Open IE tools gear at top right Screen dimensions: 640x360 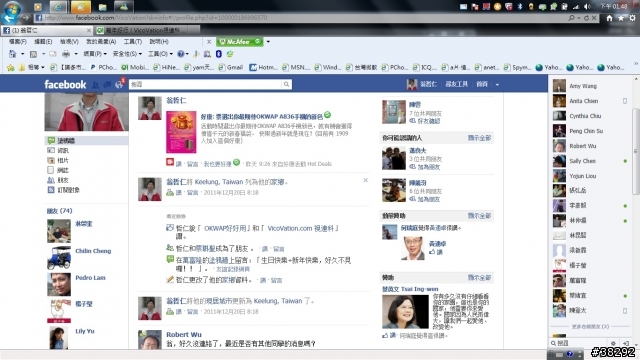tap(632, 18)
